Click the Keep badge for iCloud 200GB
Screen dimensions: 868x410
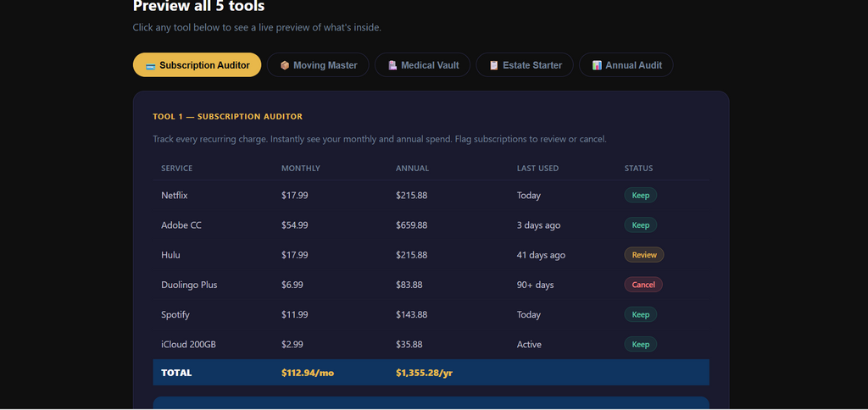[641, 344]
